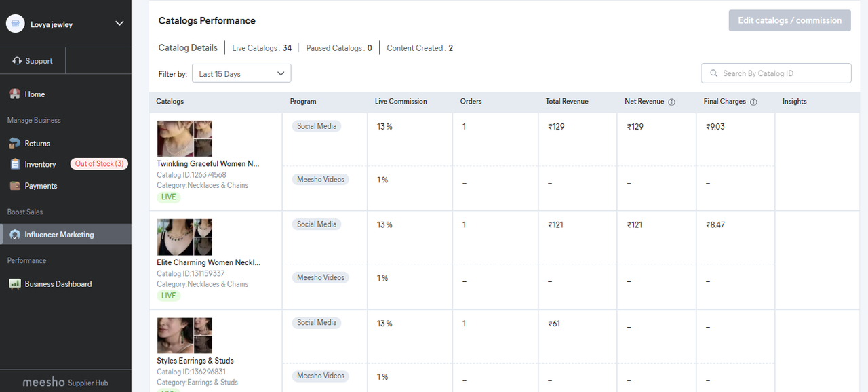Select the Catalog Details tab
This screenshot has height=392, width=868.
coord(188,48)
